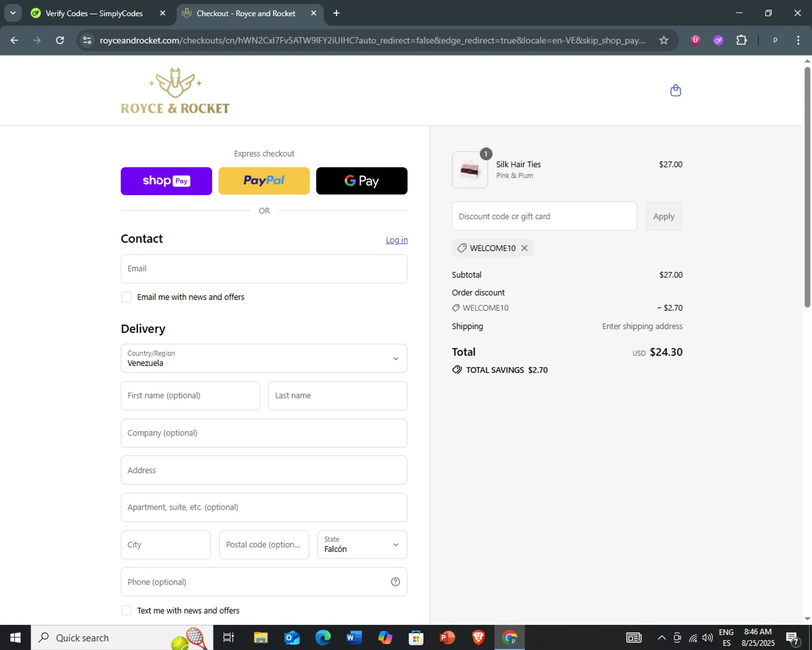This screenshot has width=812, height=650.
Task: Click the Log in link
Action: (397, 240)
